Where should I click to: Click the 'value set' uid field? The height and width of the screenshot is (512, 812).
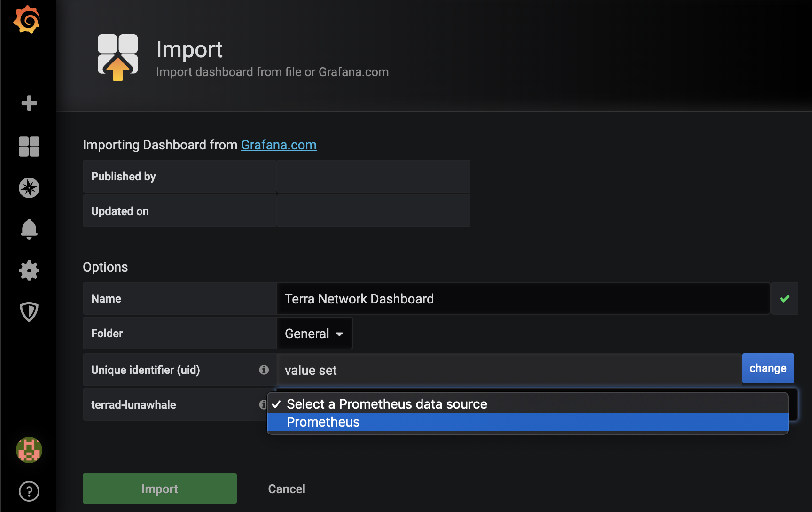point(509,370)
